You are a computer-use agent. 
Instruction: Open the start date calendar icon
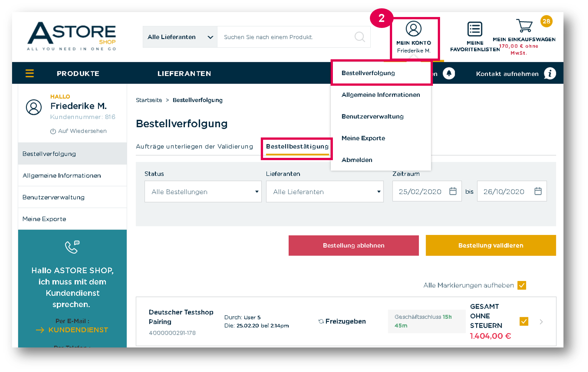(453, 191)
